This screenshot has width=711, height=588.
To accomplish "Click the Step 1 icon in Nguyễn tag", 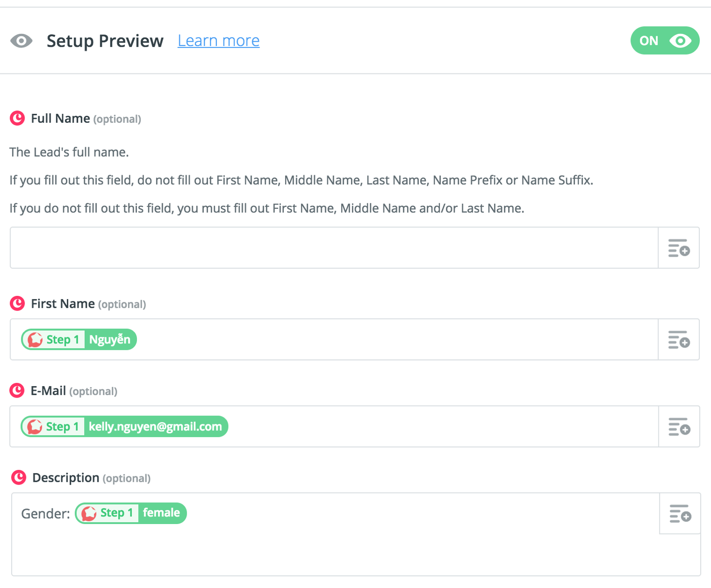I will point(35,340).
